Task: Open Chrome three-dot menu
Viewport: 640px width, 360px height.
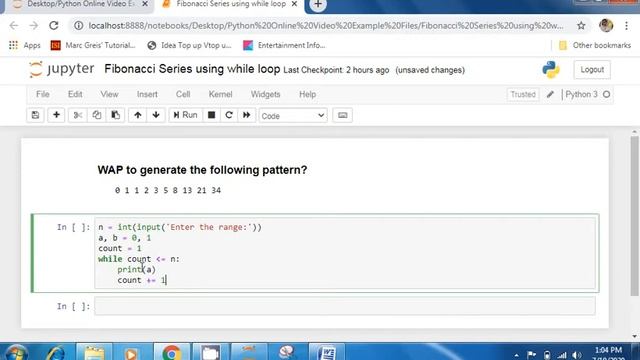Action: (x=627, y=26)
